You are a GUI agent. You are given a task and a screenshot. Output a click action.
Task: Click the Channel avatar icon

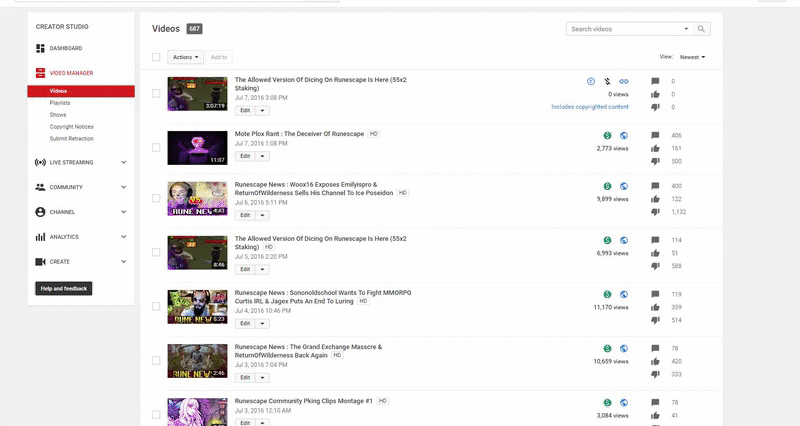(40, 212)
